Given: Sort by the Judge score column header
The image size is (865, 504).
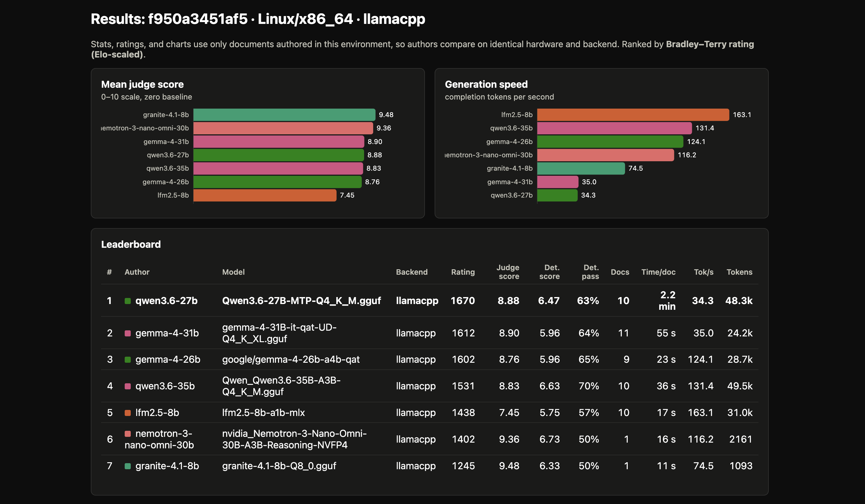Looking at the screenshot, I should point(508,272).
